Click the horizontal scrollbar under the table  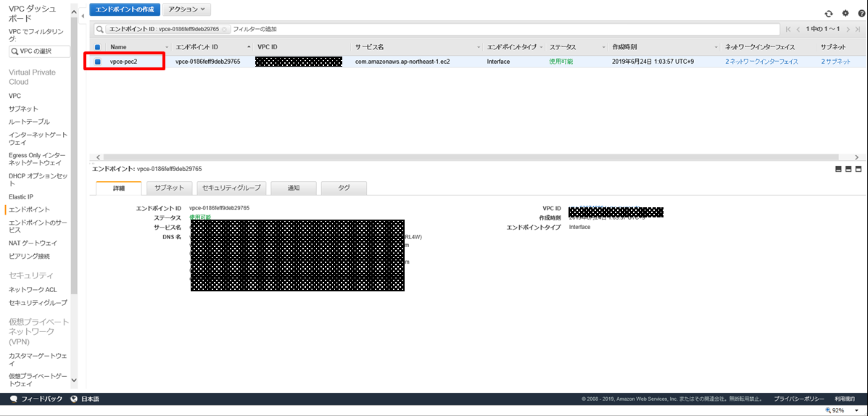[464, 157]
